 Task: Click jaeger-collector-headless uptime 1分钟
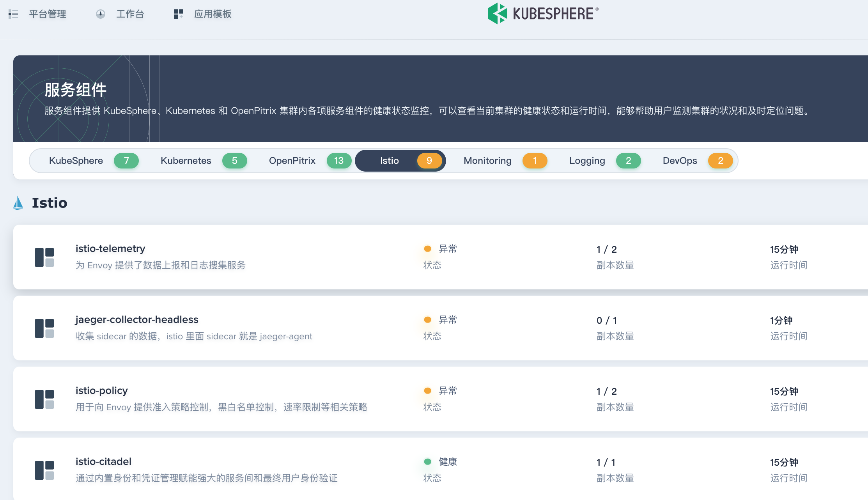781,321
